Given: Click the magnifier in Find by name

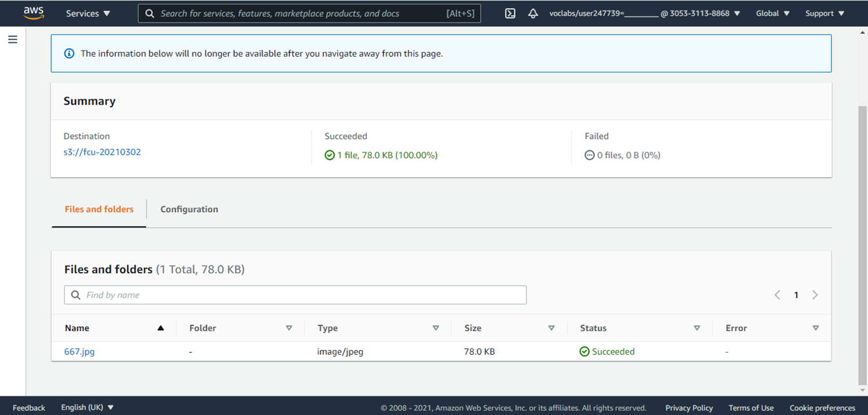Looking at the screenshot, I should click(x=76, y=295).
